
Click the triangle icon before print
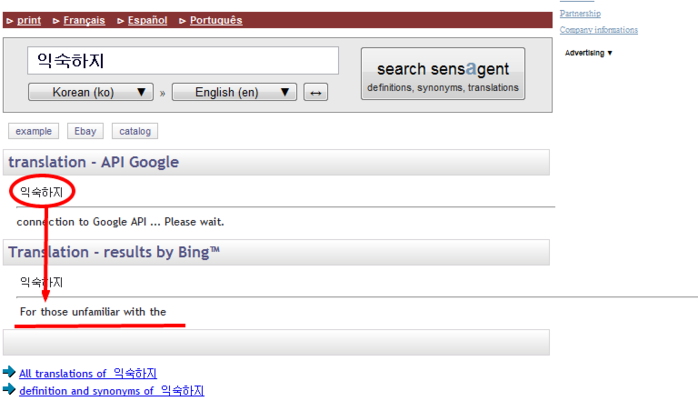pyautogui.click(x=10, y=21)
